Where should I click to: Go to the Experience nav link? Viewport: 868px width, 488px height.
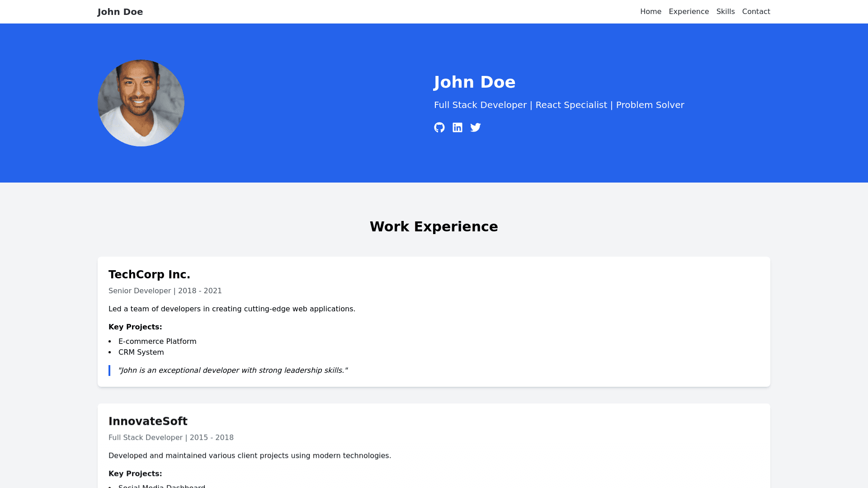tap(689, 12)
